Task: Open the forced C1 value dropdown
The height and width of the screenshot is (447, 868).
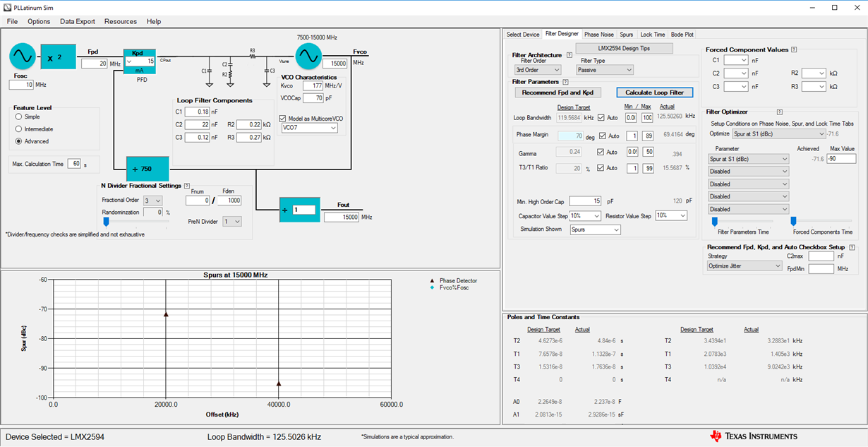Action: tap(735, 61)
